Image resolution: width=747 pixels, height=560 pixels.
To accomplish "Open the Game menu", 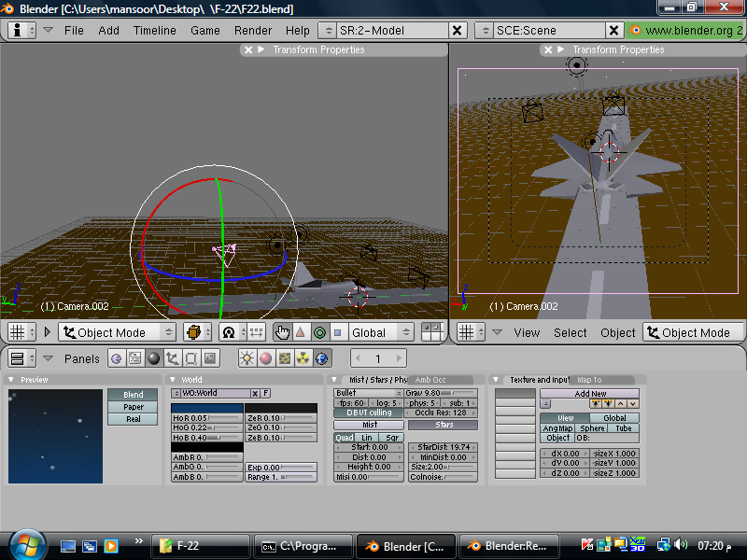I will (x=205, y=31).
